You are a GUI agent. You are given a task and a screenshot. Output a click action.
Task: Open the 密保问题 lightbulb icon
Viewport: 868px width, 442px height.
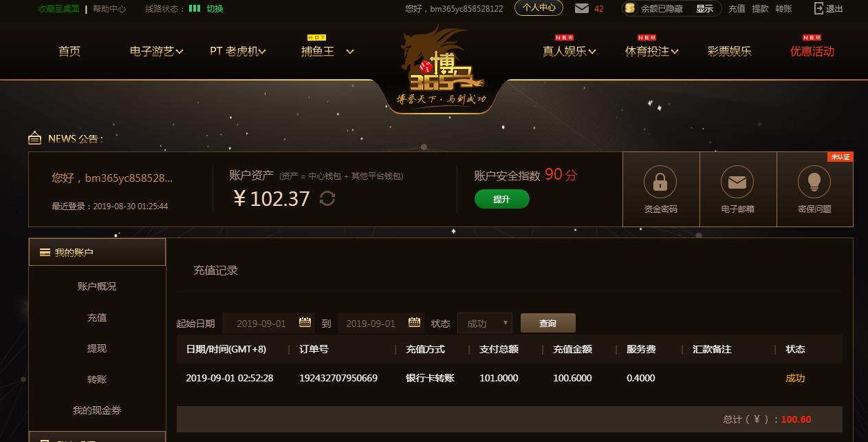coord(814,182)
